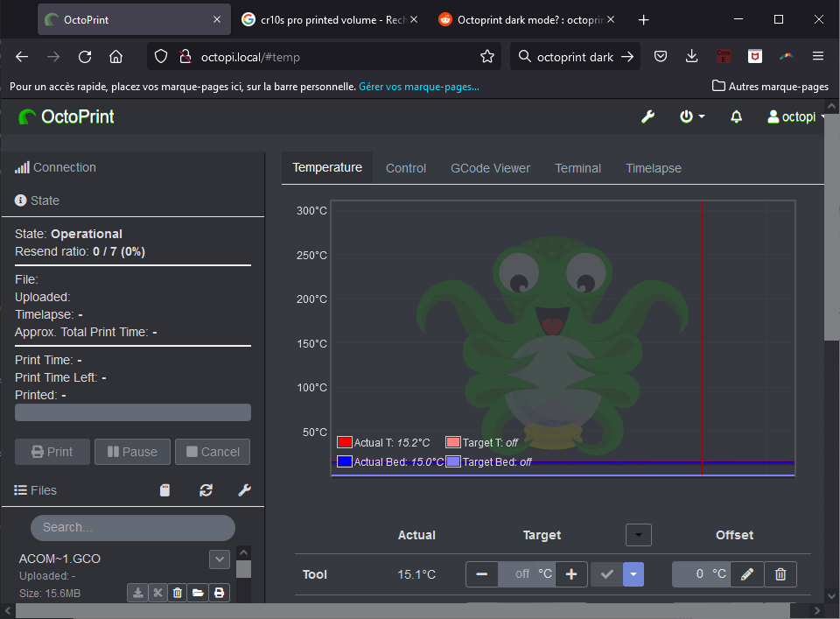Load ACOM~1.GCO with folder icon
Image resolution: width=840 pixels, height=619 pixels.
(x=199, y=593)
